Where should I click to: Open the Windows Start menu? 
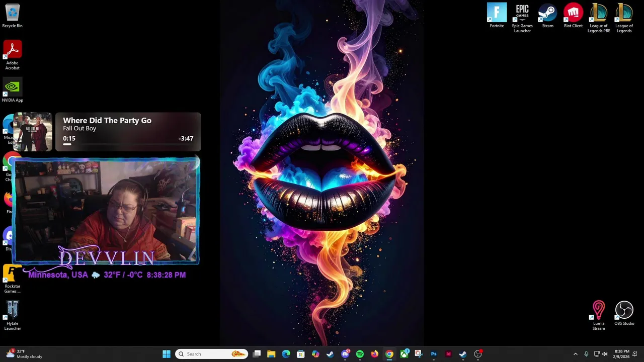(x=167, y=354)
